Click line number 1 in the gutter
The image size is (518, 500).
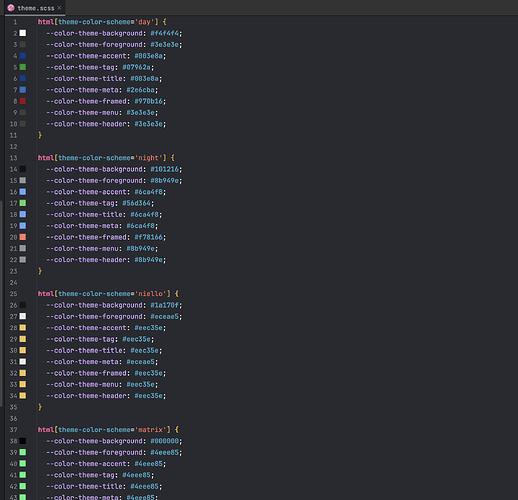click(x=15, y=22)
